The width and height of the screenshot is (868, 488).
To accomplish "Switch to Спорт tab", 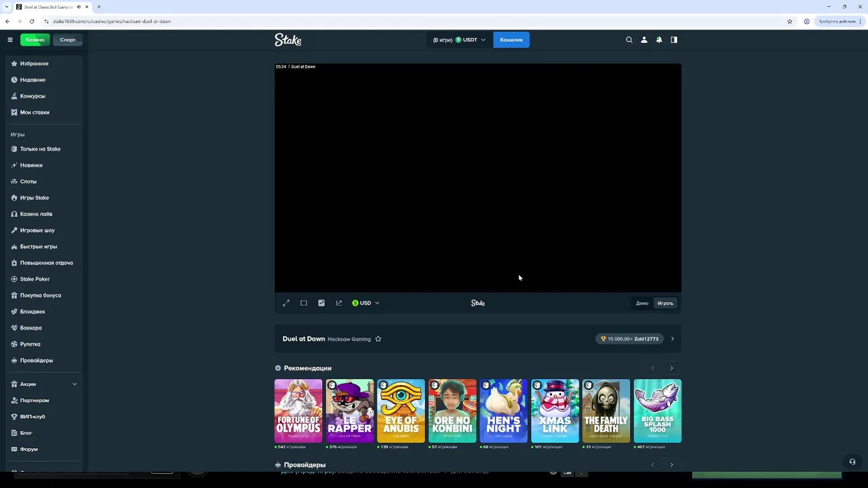I will 68,40.
